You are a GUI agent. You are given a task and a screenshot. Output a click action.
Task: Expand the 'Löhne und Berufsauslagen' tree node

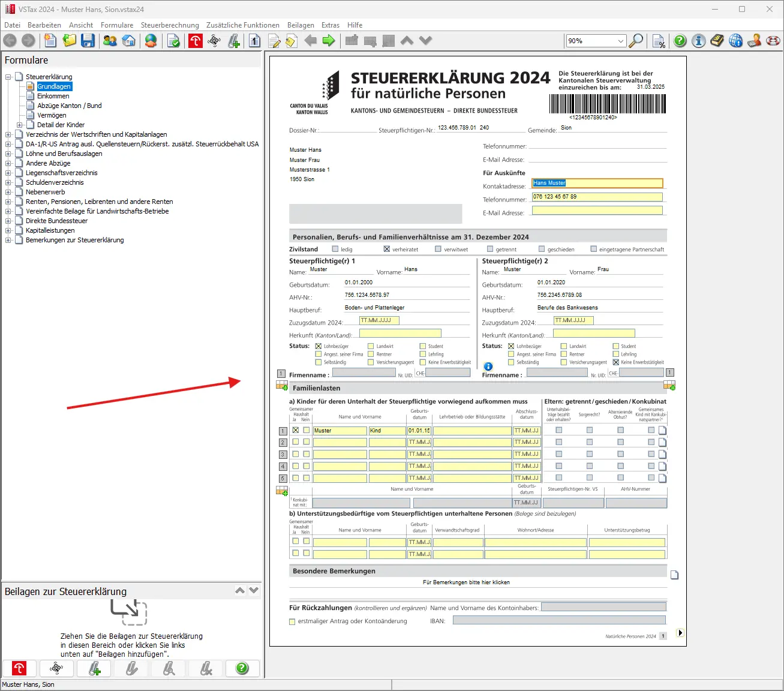point(8,154)
